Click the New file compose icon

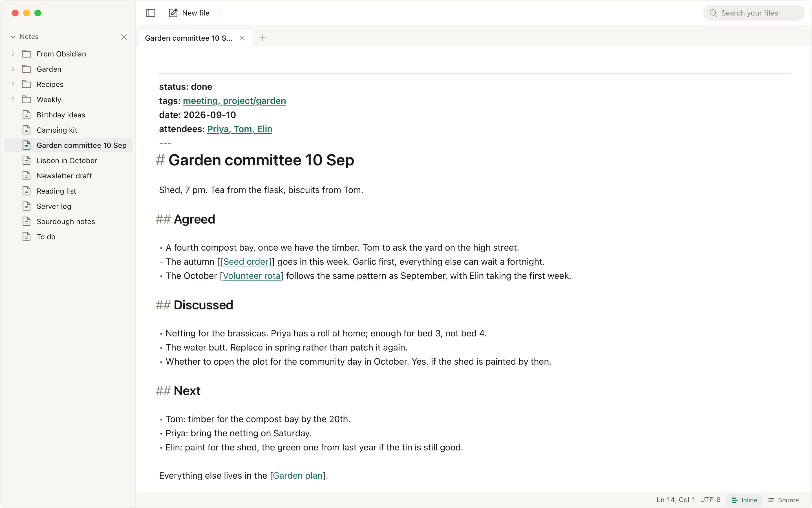click(x=173, y=13)
